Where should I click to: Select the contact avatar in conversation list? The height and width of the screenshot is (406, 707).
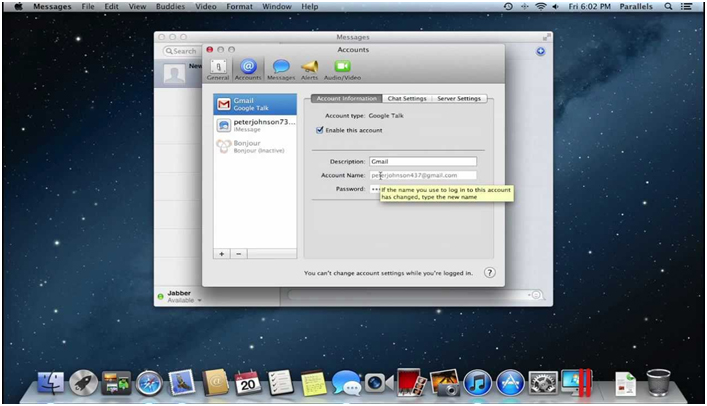tap(174, 74)
